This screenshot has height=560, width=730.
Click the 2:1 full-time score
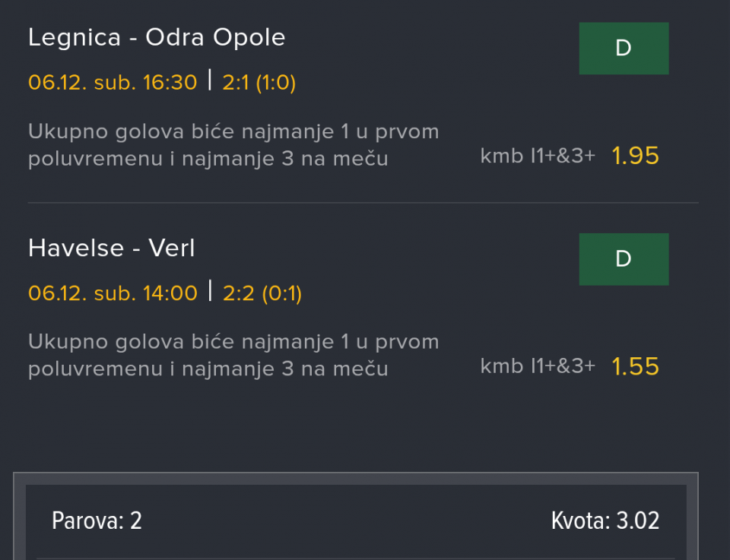[x=236, y=82]
